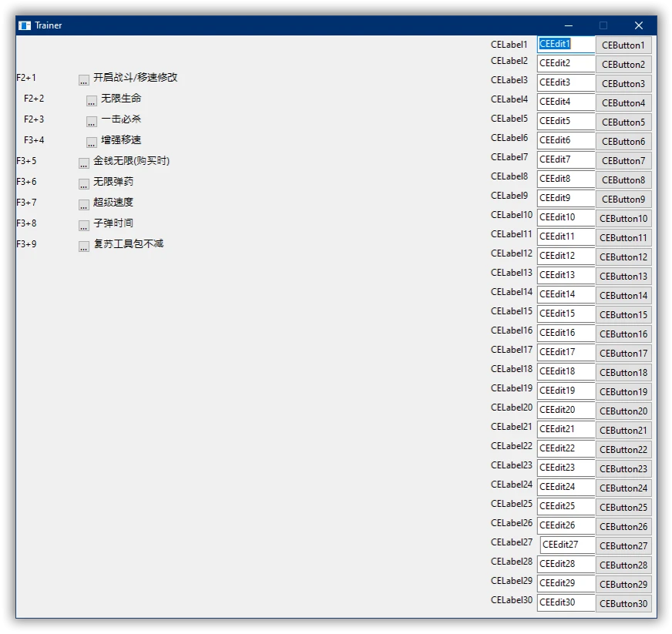Focus the CEEdit23 input field
672x634 pixels.
tap(566, 468)
